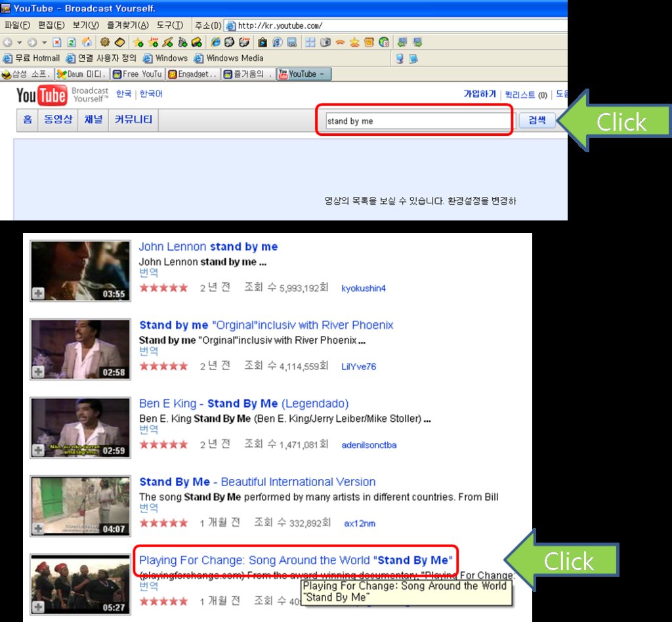Open the 05:27 Playing For Change thumbnail
Screen dimensions: 672x622
[80, 585]
